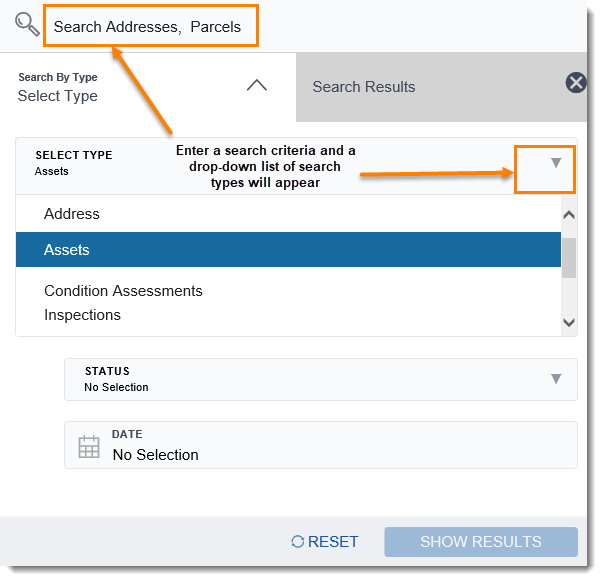Click the type list scrollbar thumb
602x581 pixels.
(x=568, y=256)
